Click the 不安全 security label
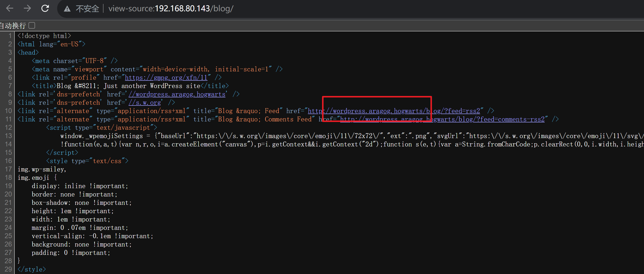Viewport: 644px width, 274px height. coord(87,9)
